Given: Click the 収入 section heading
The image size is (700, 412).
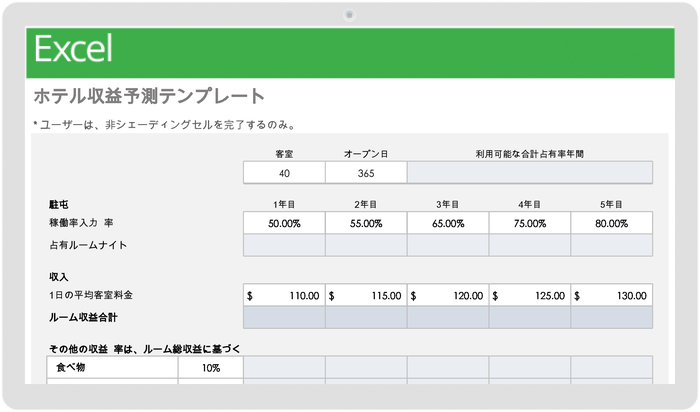Looking at the screenshot, I should click(58, 277).
